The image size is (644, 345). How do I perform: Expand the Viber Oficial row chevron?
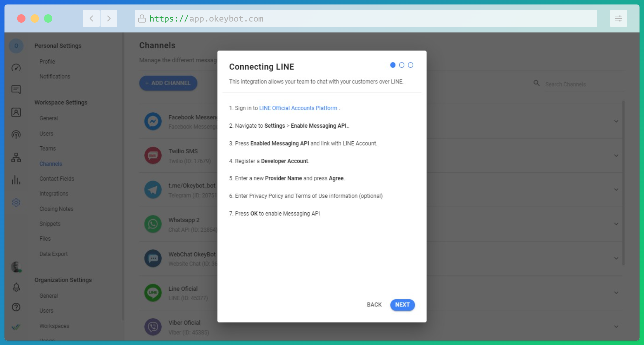[616, 327]
